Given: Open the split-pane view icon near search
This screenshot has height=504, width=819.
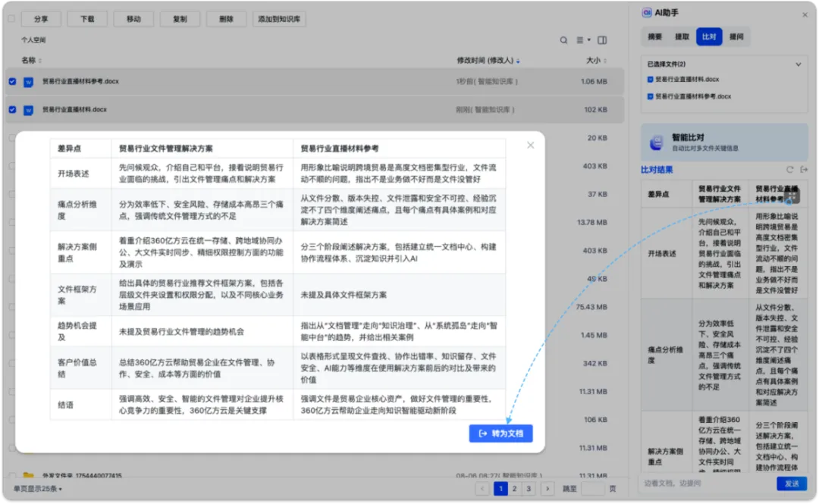Looking at the screenshot, I should click(x=601, y=39).
